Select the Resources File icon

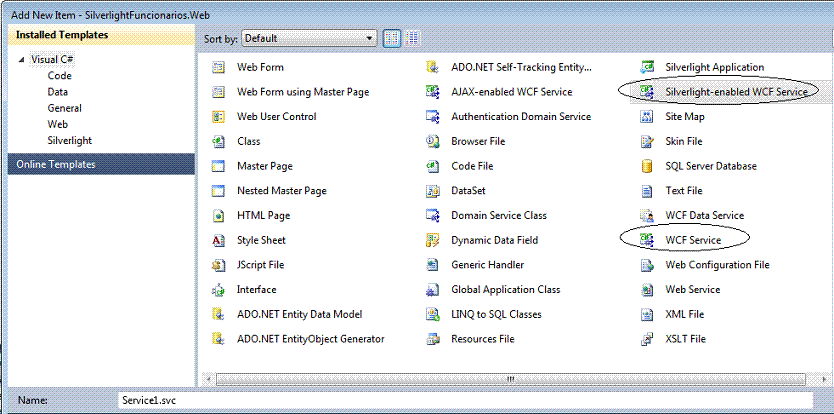point(432,339)
